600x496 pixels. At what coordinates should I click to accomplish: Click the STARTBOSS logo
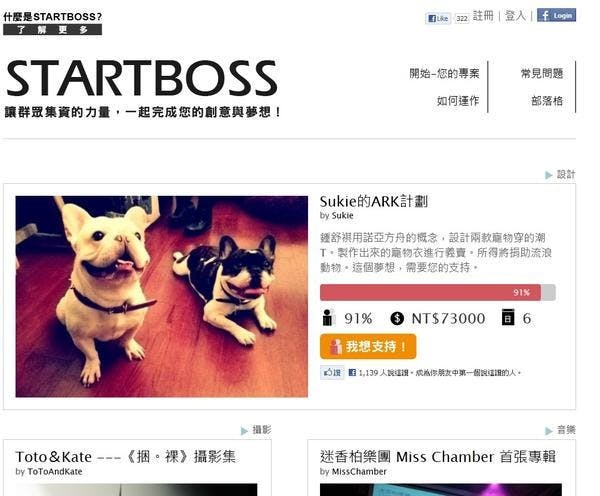coord(142,78)
